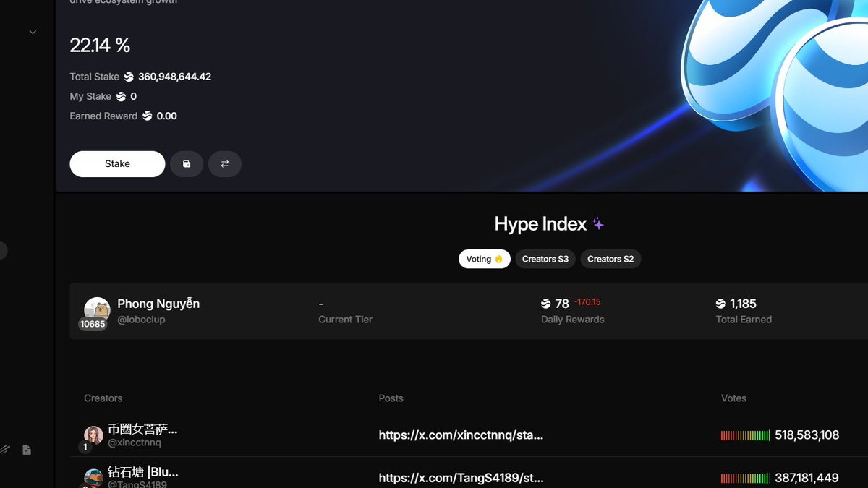The image size is (868, 488).
Task: Click the 22.14 % rate text
Action: [x=100, y=46]
